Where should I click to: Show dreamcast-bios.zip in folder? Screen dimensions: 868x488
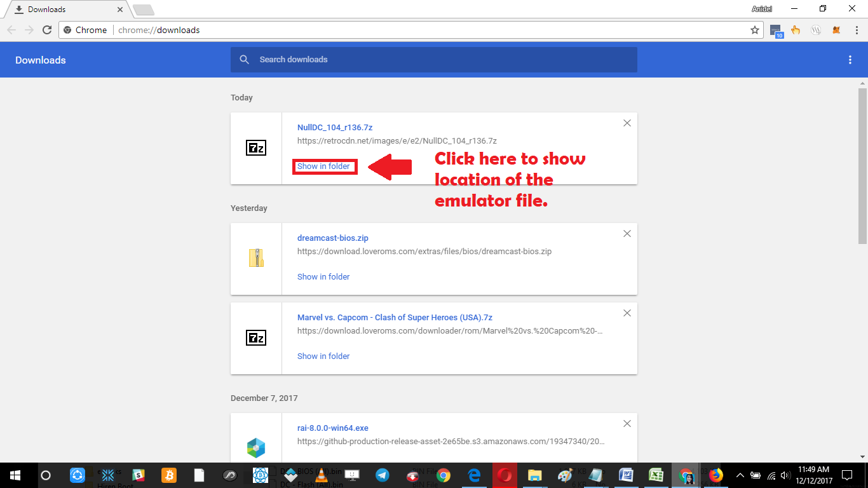point(323,277)
